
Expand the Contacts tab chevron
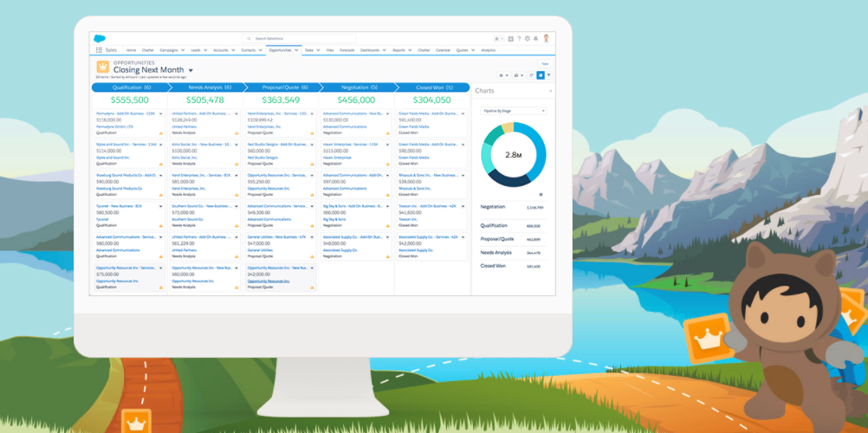click(x=260, y=50)
